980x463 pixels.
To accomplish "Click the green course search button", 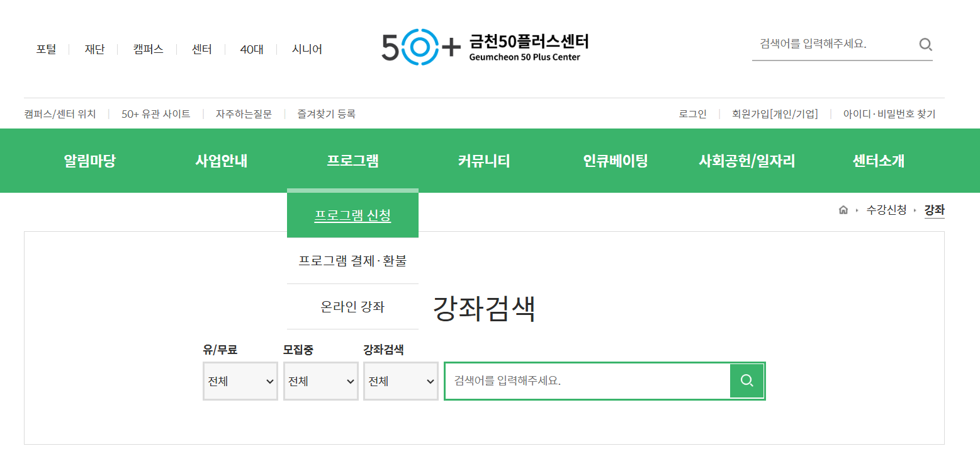I will tap(746, 380).
